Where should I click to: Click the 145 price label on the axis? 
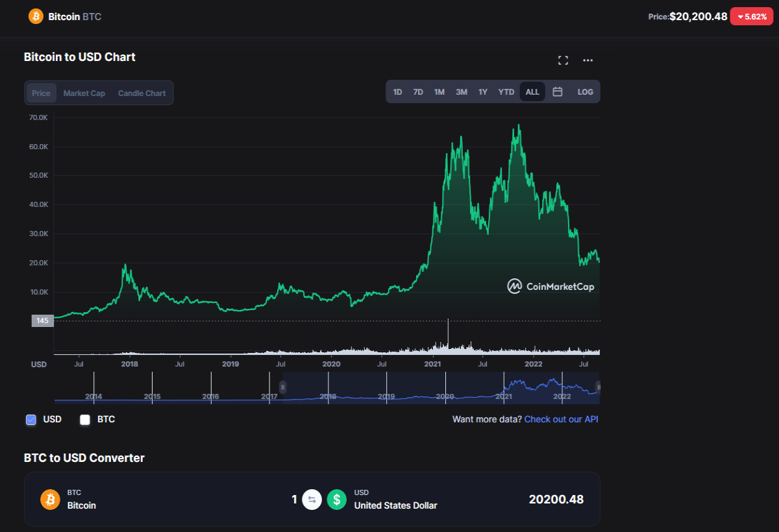pyautogui.click(x=42, y=320)
